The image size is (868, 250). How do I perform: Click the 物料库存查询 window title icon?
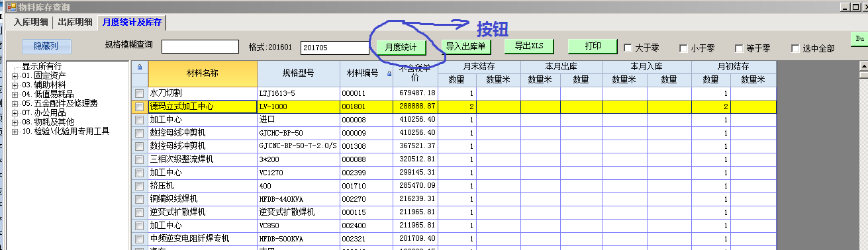pyautogui.click(x=11, y=7)
